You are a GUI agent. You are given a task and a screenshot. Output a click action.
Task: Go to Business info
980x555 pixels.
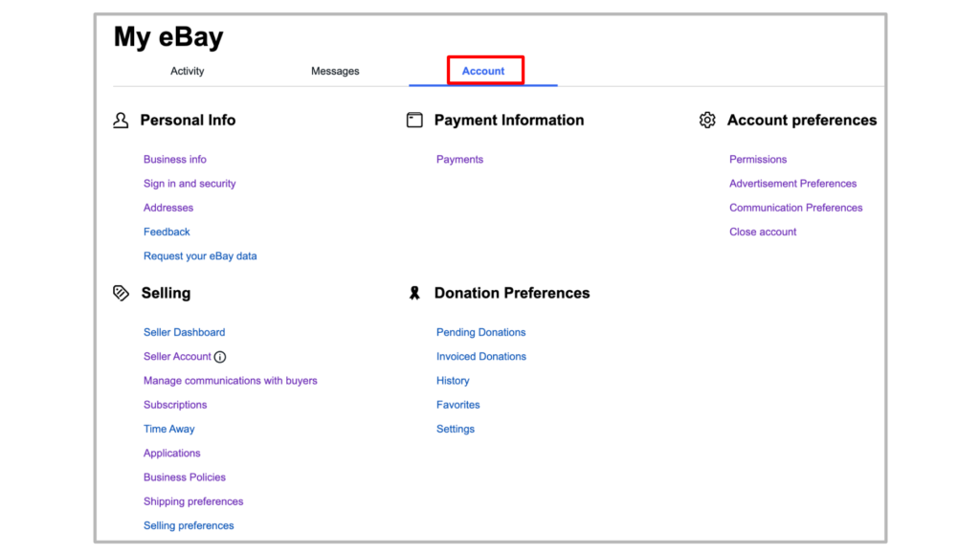175,160
